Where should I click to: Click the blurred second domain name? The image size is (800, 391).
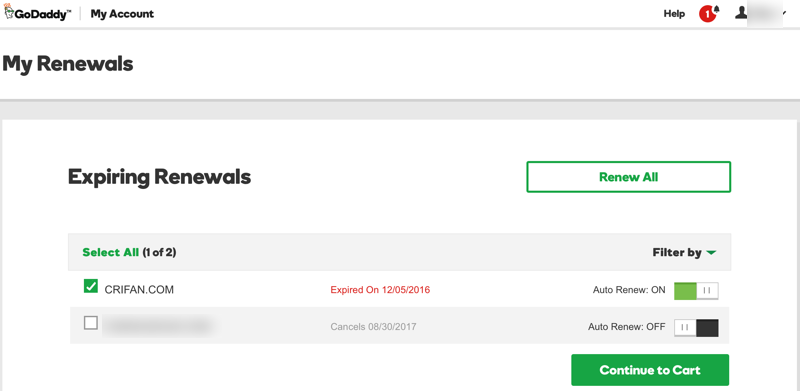(157, 326)
